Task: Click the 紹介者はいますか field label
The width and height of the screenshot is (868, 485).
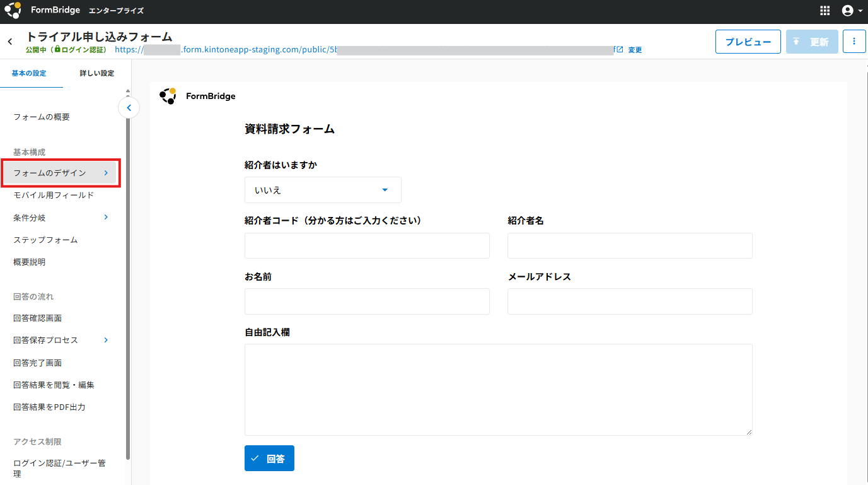Action: tap(281, 165)
